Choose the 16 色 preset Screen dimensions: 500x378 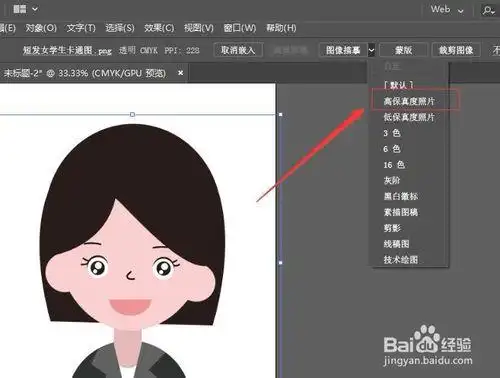394,165
